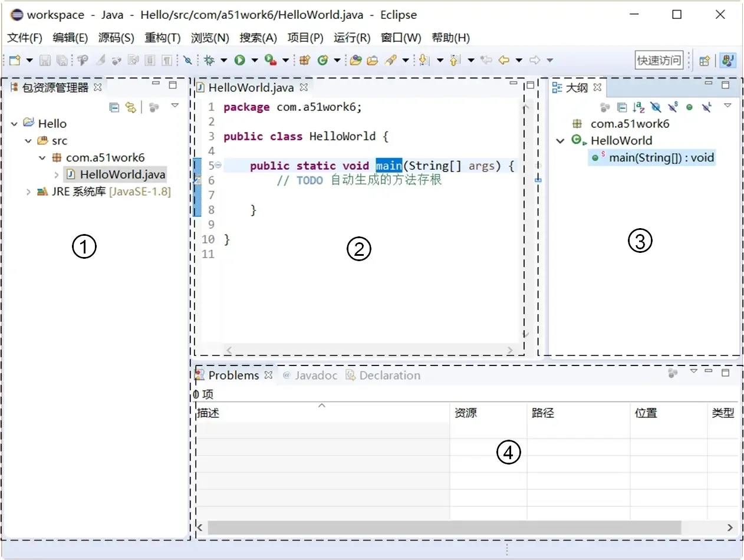Image resolution: width=744 pixels, height=560 pixels.
Task: Close the HelloWorld.java editor tab
Action: point(304,87)
